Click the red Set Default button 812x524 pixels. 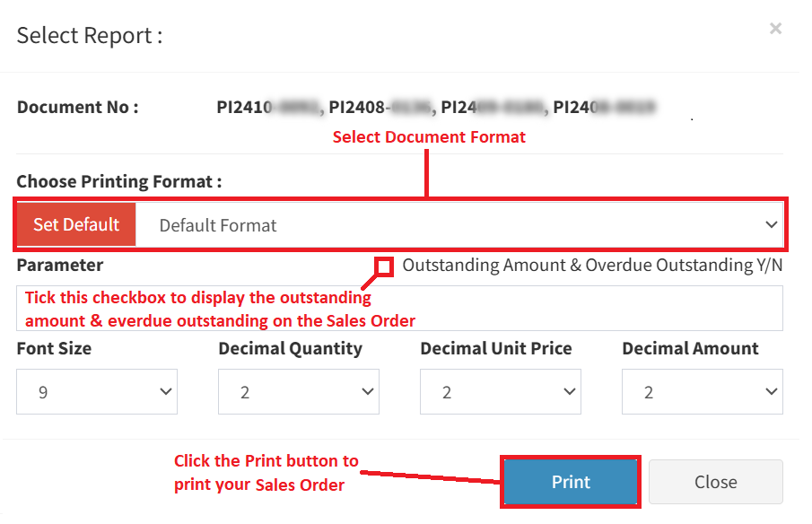pos(76,224)
